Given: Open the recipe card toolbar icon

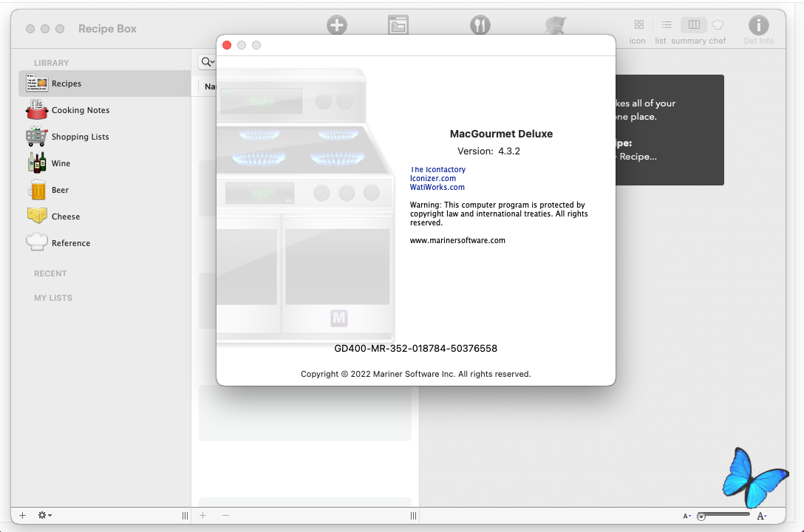Looking at the screenshot, I should (x=398, y=25).
